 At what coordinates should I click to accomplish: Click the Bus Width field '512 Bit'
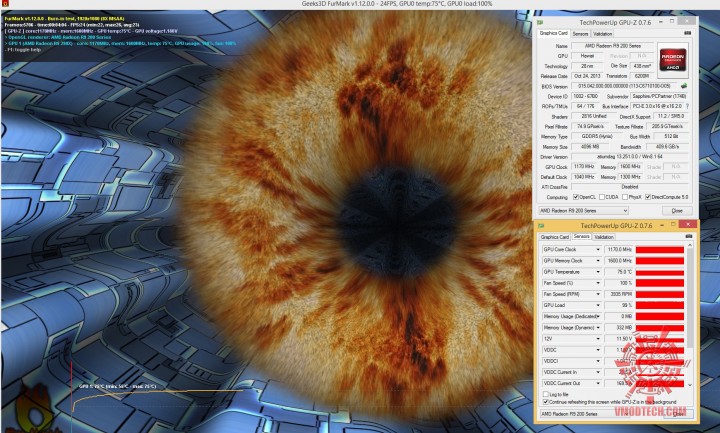[670, 137]
